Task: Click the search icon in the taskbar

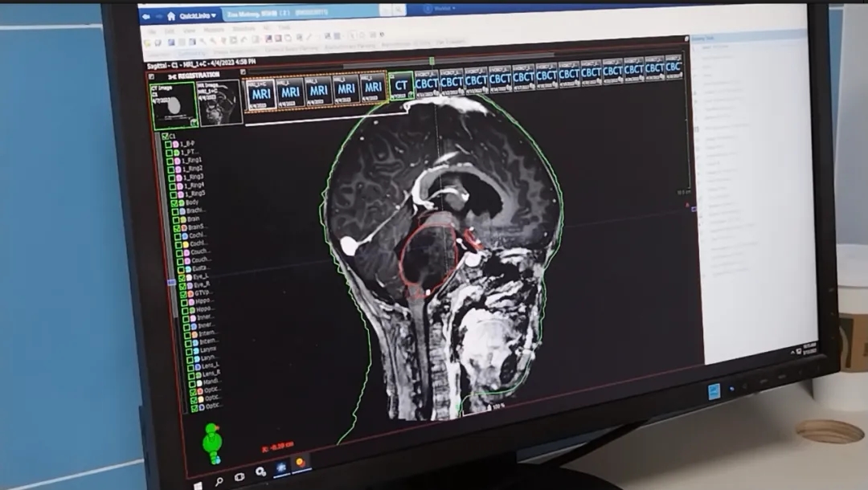Action: (219, 480)
